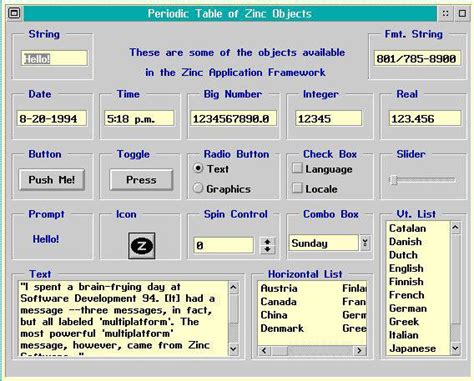Screen dimensions: 474x381
Task: Click the Time field 5:18 p.m.
Action: (139, 119)
